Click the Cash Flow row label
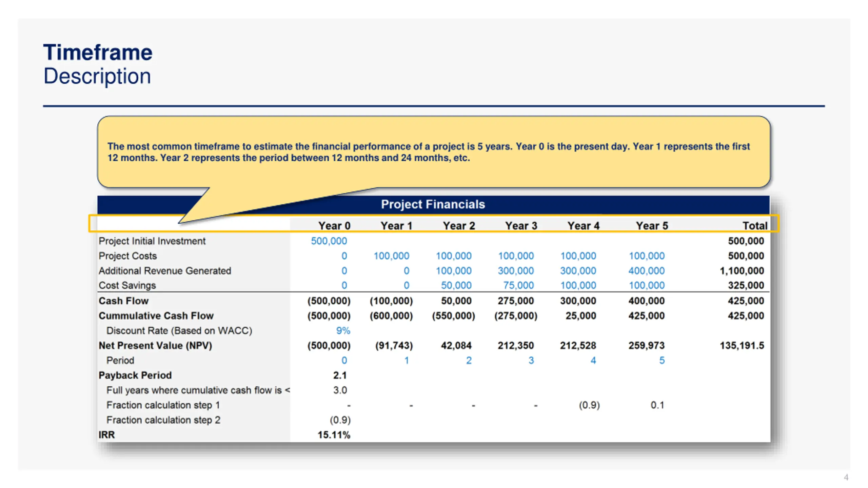Viewport: 868px width, 488px height. tap(123, 301)
